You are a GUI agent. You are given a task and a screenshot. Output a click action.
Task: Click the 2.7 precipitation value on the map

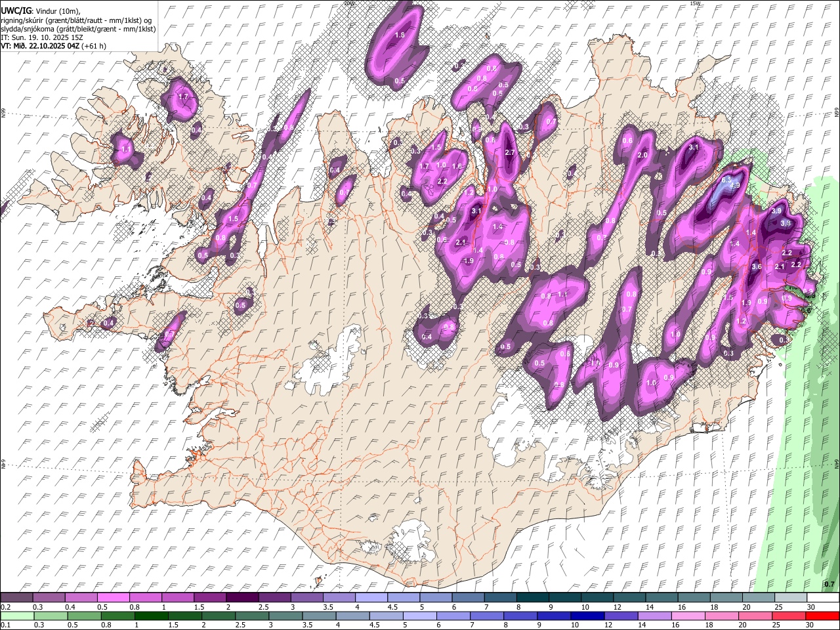click(510, 152)
